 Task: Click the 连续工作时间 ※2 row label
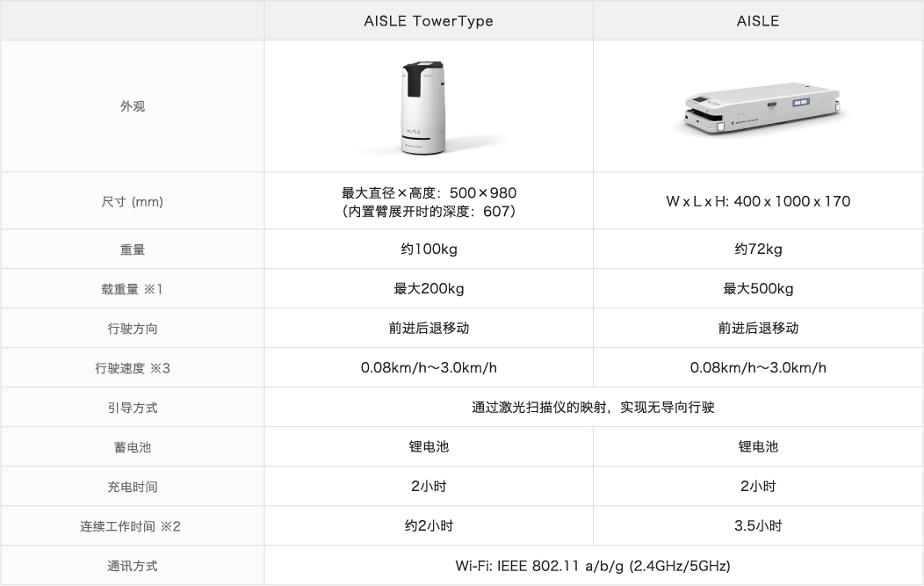(x=131, y=526)
